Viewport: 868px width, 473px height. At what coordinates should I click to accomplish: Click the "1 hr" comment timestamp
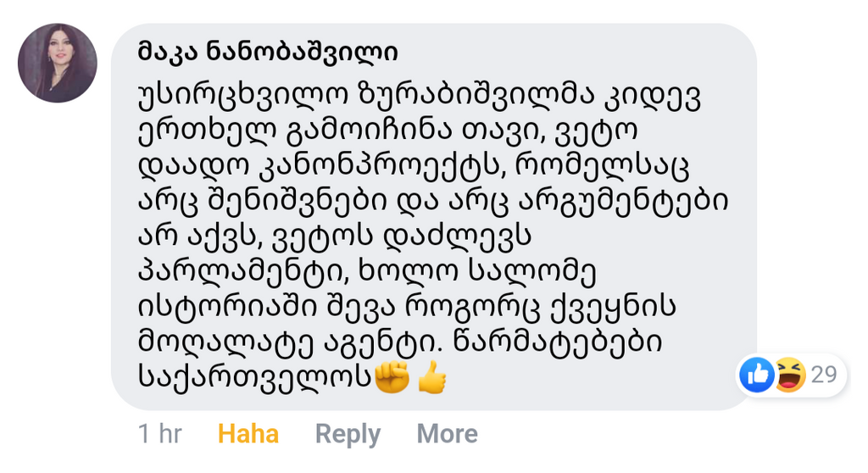(159, 434)
